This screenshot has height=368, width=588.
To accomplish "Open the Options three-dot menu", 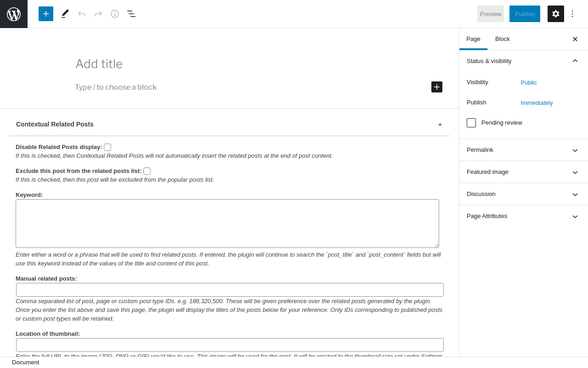I will click(x=572, y=14).
